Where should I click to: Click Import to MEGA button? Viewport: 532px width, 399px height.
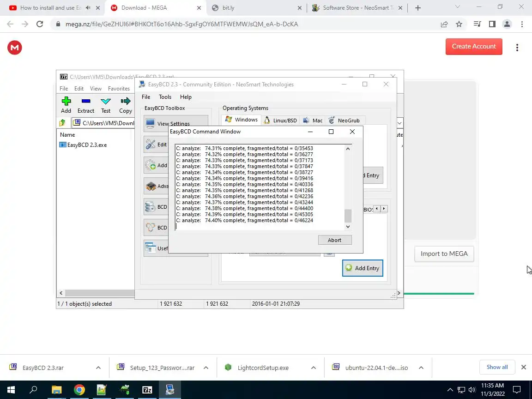click(x=444, y=254)
